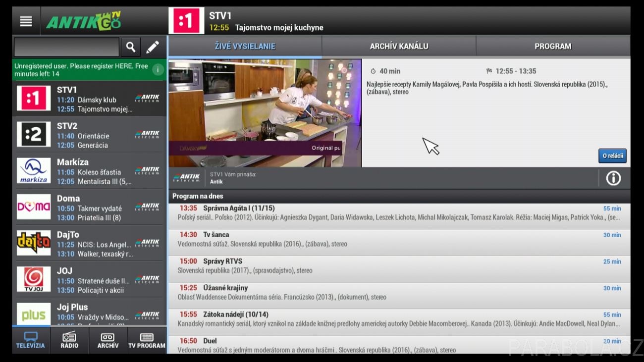Click the 12:55 - 13:35 time range
The height and width of the screenshot is (362, 644).
click(x=516, y=71)
